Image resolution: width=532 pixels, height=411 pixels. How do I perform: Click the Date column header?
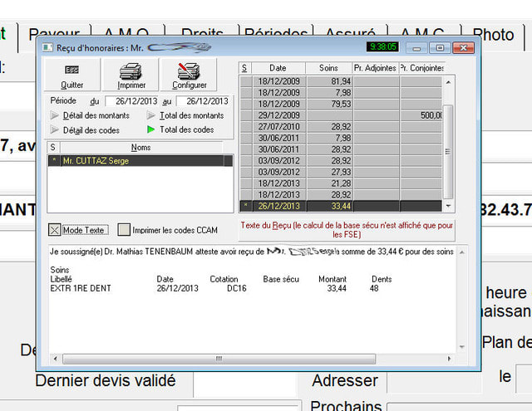point(278,67)
